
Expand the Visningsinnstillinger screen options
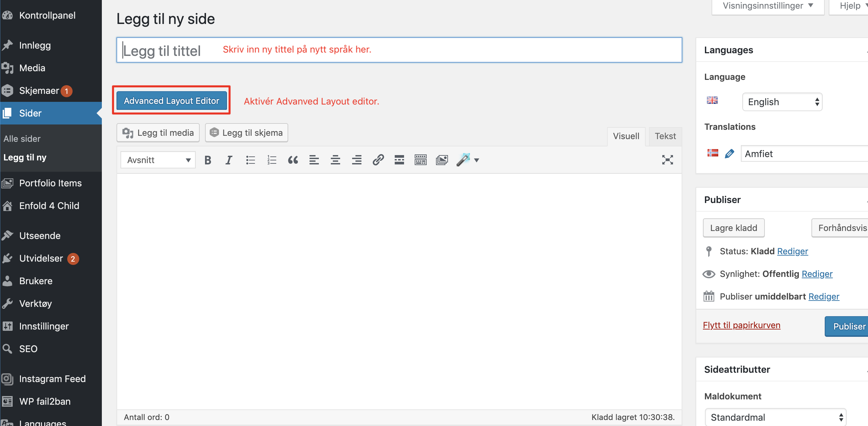click(767, 6)
